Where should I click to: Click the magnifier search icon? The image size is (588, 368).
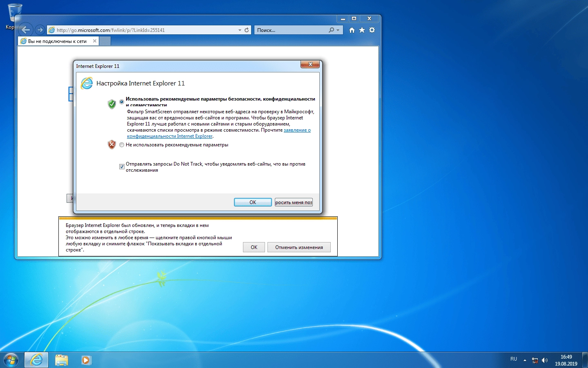(331, 30)
